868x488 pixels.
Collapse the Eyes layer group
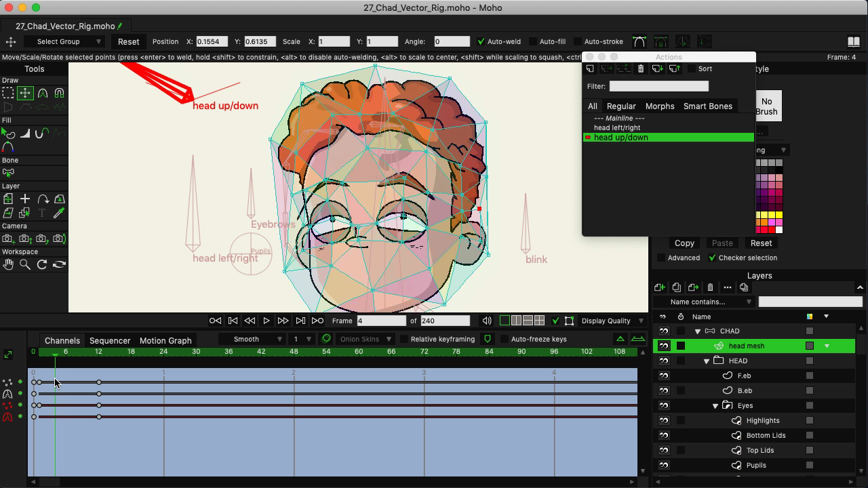pos(714,405)
